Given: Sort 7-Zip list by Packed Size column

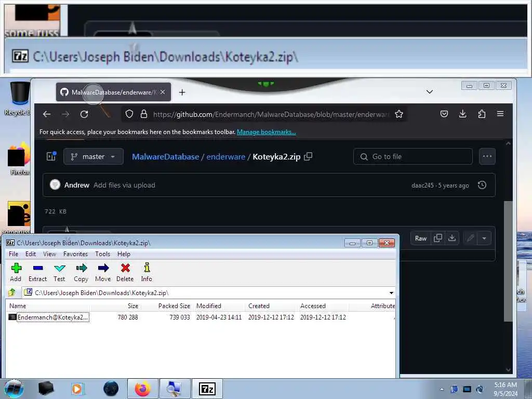Looking at the screenshot, I should click(x=167, y=306).
